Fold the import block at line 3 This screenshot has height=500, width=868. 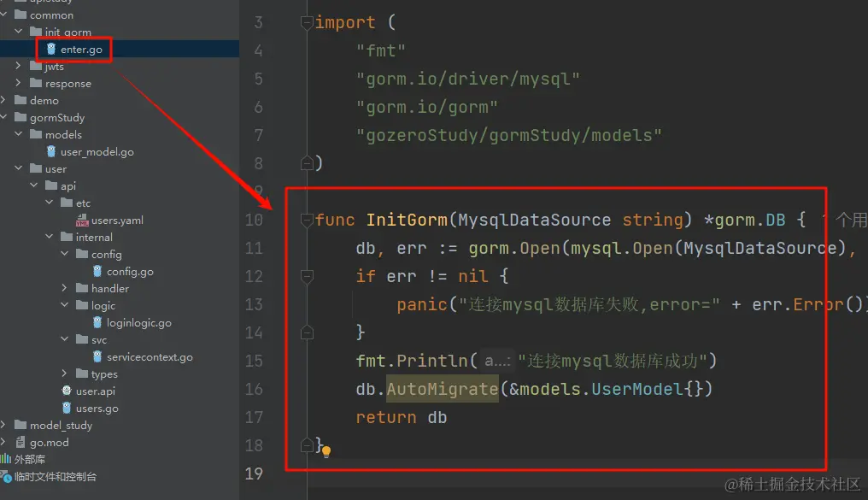[307, 22]
